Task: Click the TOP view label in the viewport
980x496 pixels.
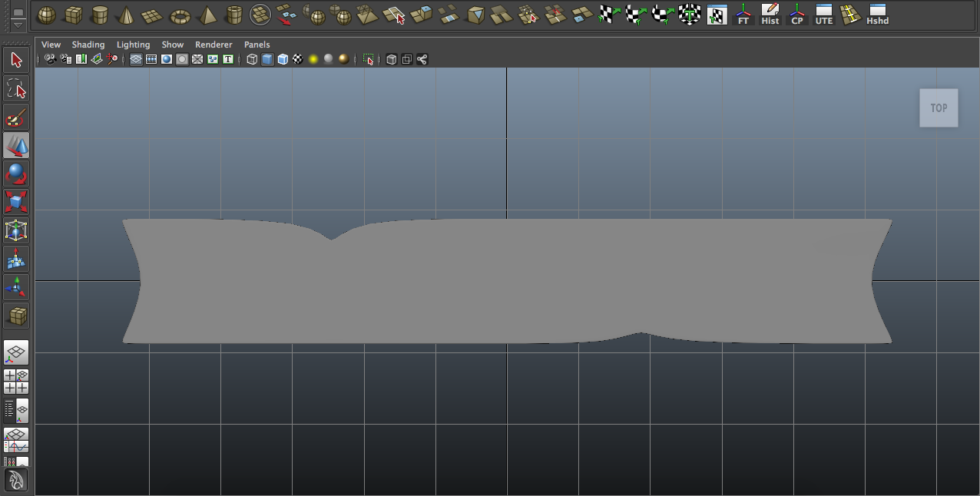Action: tap(939, 107)
